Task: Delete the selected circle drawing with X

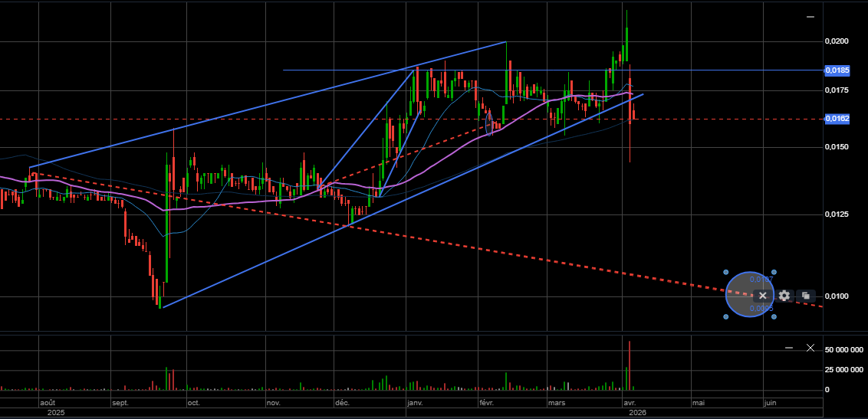Action: [763, 296]
